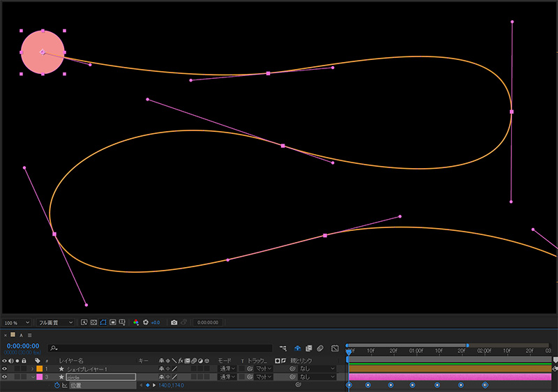Hide the シェイプレイヤー 1 layer
Screen dimensions: 558x392
(x=5, y=368)
